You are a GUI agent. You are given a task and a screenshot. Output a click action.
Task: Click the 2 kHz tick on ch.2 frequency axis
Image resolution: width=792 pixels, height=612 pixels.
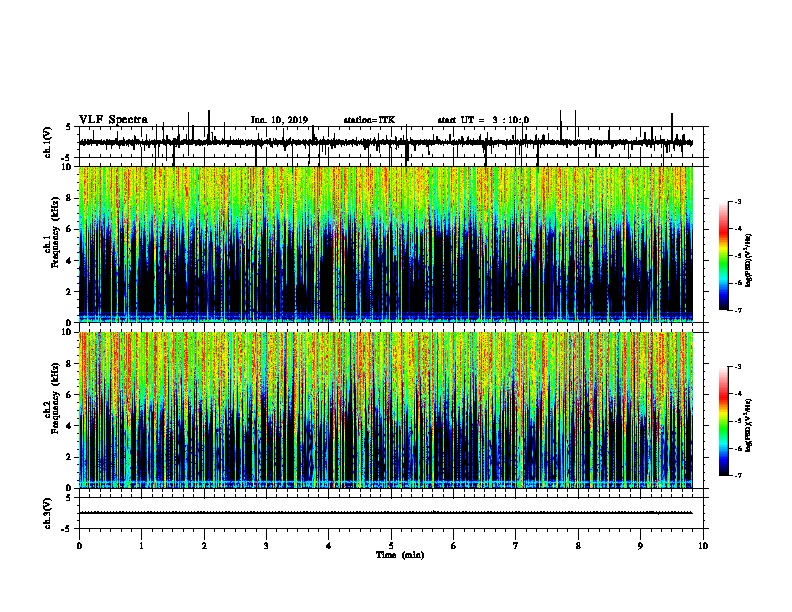(70, 457)
